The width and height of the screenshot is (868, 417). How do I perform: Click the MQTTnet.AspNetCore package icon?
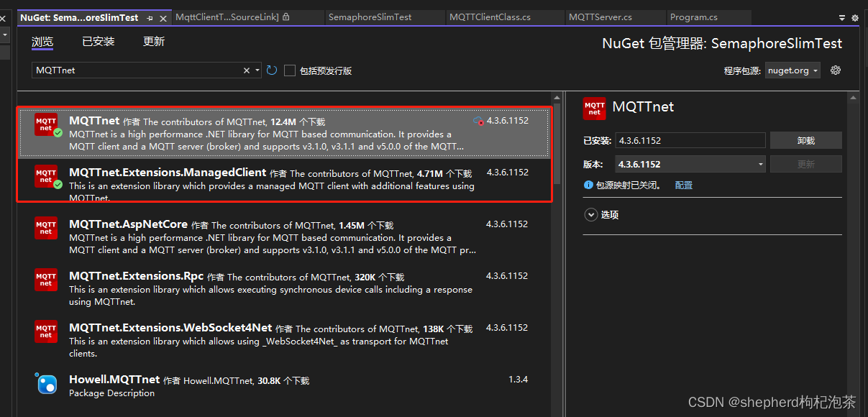coord(45,229)
